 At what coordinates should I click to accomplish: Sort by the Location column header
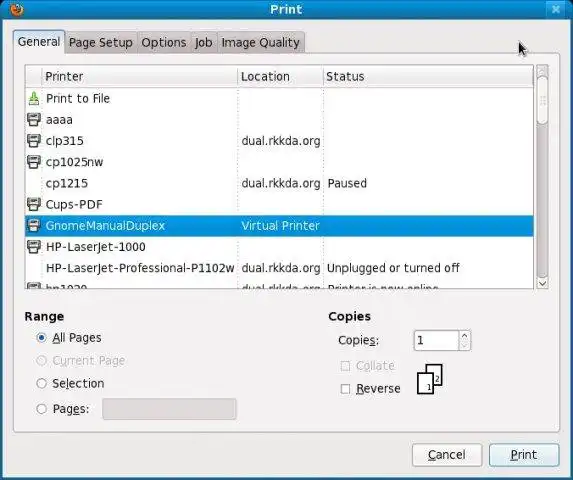click(x=280, y=76)
